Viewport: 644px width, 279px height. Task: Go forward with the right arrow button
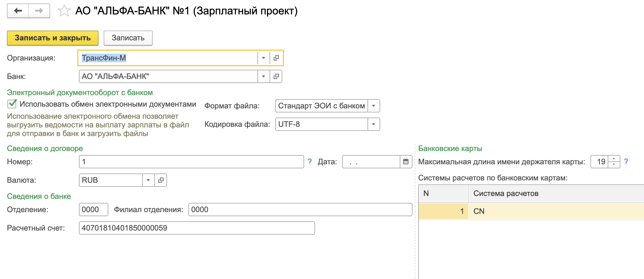(39, 11)
